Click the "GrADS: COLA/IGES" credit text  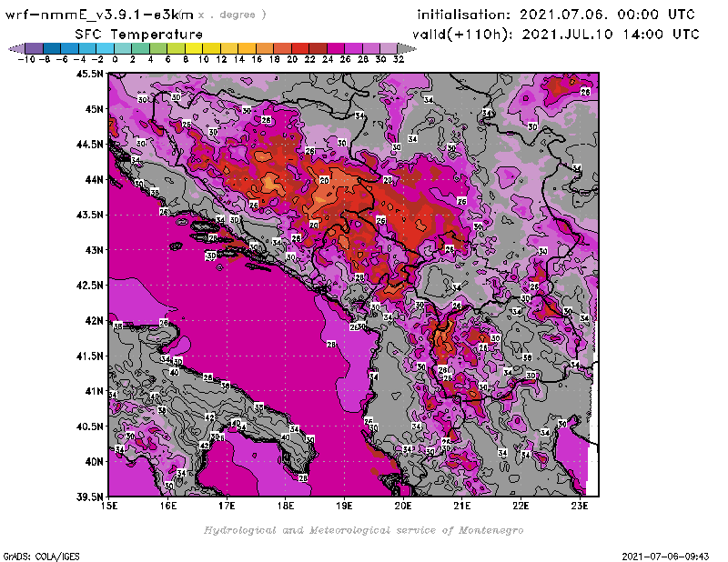coord(41,557)
